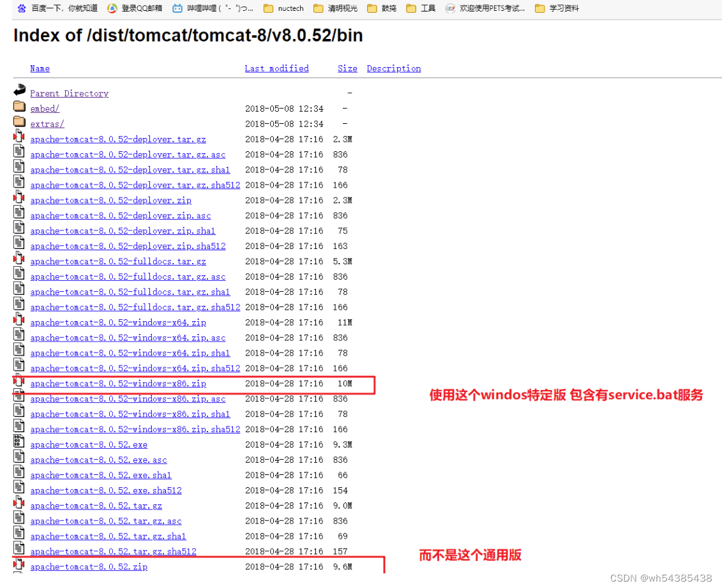Open the embed/ directory link

[x=45, y=109]
